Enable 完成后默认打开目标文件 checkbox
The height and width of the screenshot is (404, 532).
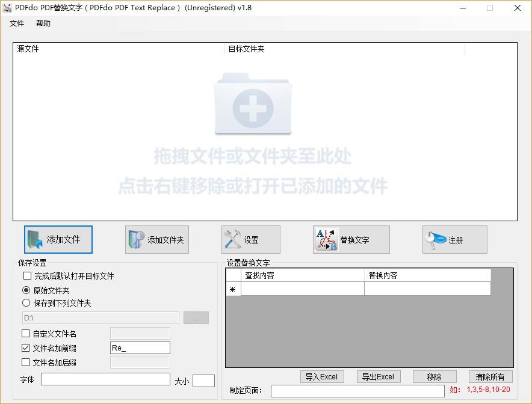click(28, 275)
